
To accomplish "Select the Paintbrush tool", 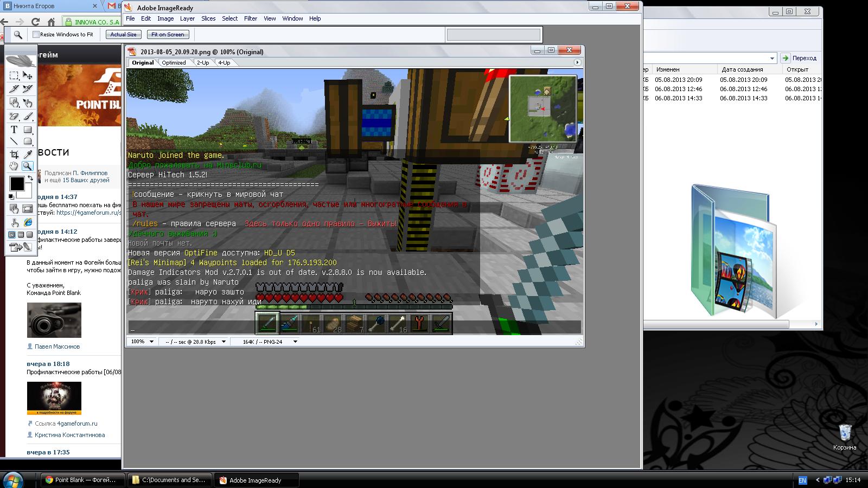I will (28, 116).
